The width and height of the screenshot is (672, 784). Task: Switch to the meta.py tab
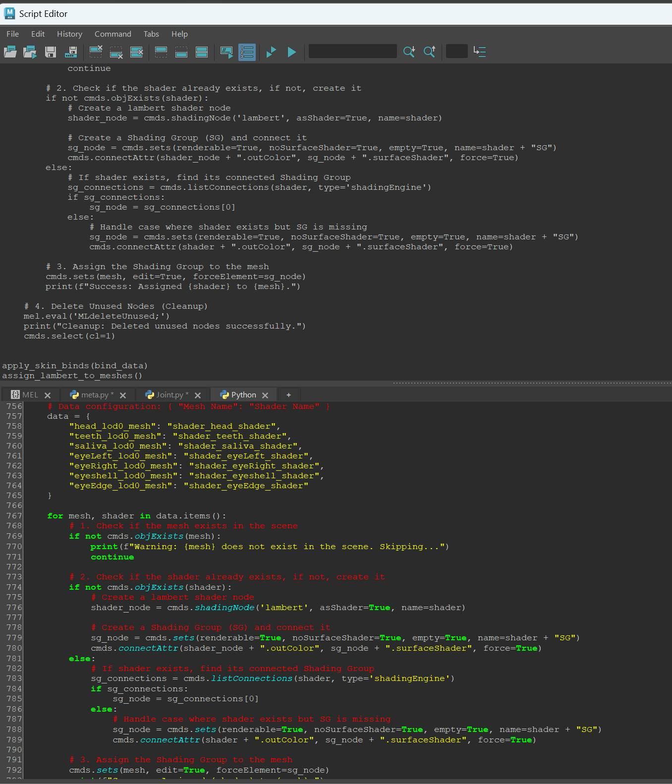click(94, 395)
